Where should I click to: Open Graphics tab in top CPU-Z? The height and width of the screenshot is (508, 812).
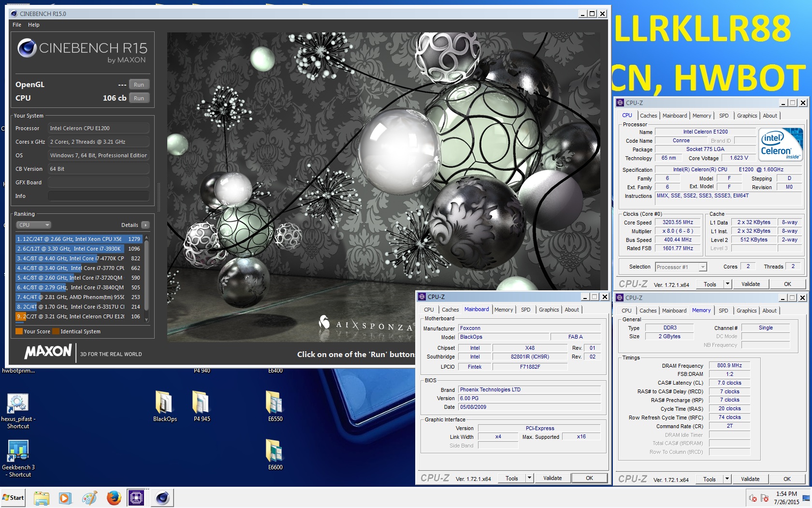[747, 116]
